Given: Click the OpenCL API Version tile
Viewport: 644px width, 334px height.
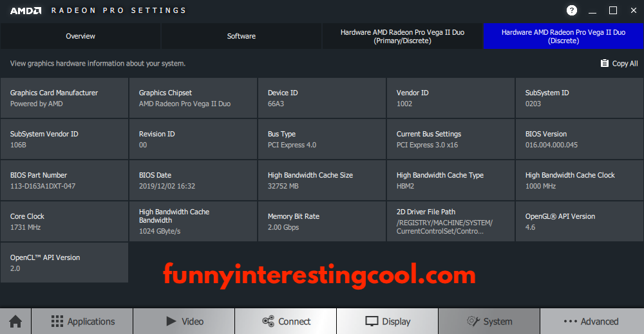Looking at the screenshot, I should pyautogui.click(x=64, y=262).
